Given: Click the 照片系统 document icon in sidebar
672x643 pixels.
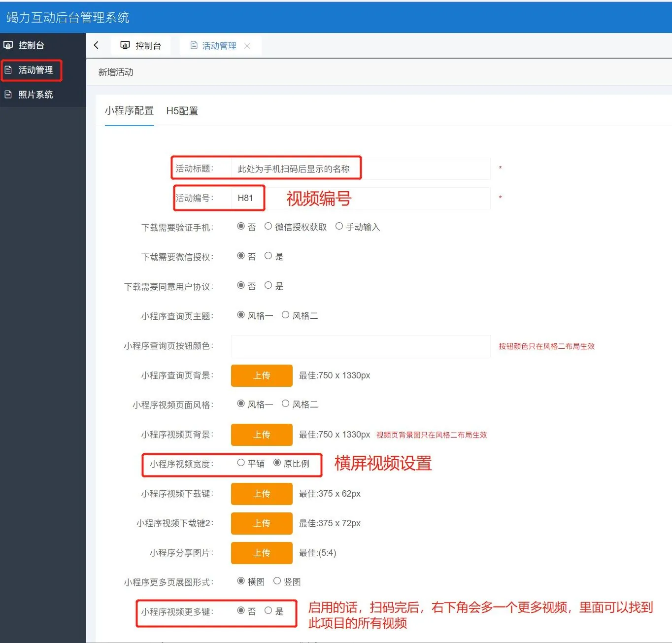Looking at the screenshot, I should coord(8,95).
